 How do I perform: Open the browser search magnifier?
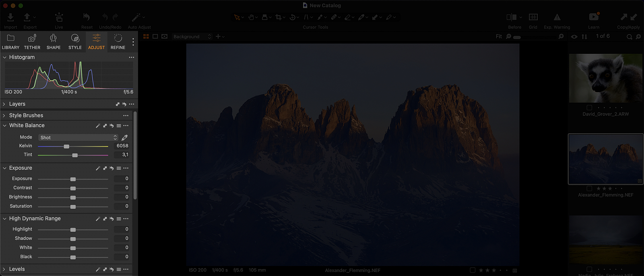[x=630, y=37]
